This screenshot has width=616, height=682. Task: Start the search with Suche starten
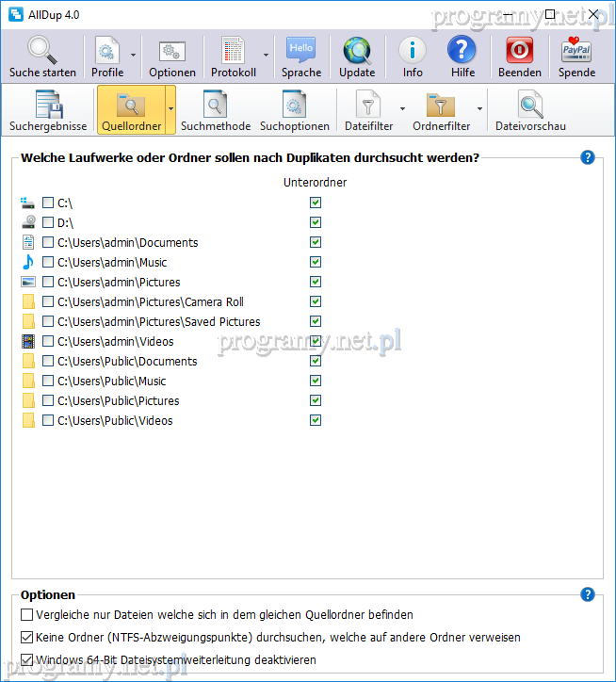[x=42, y=57]
